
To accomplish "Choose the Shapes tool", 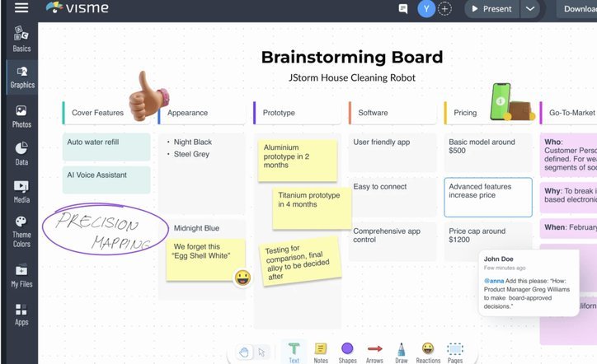I will [347, 353].
